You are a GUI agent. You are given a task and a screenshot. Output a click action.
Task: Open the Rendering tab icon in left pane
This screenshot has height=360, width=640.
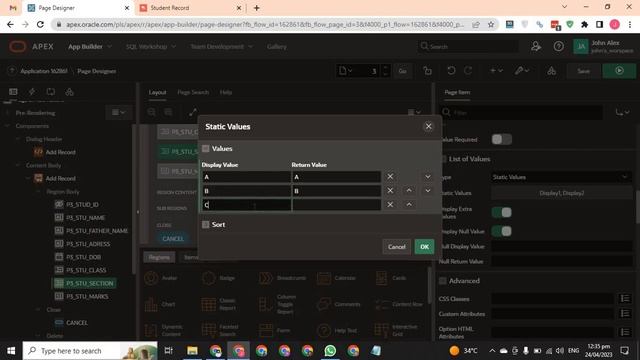(13, 91)
